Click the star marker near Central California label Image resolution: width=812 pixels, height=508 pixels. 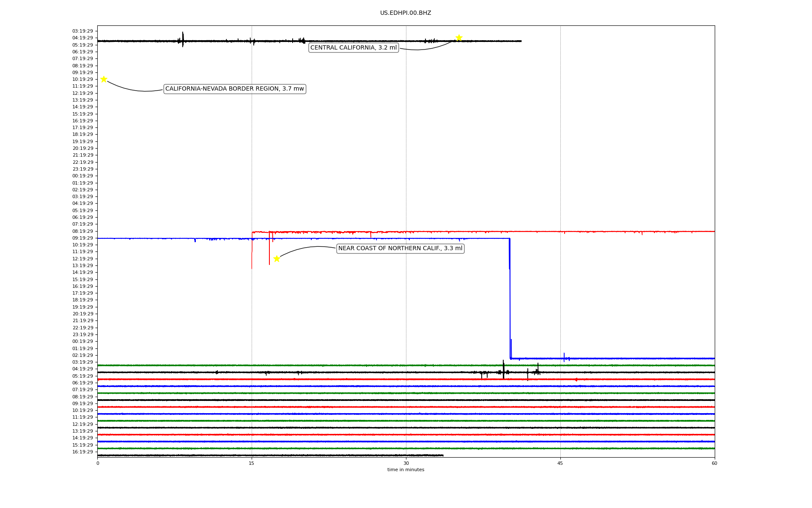tap(459, 38)
